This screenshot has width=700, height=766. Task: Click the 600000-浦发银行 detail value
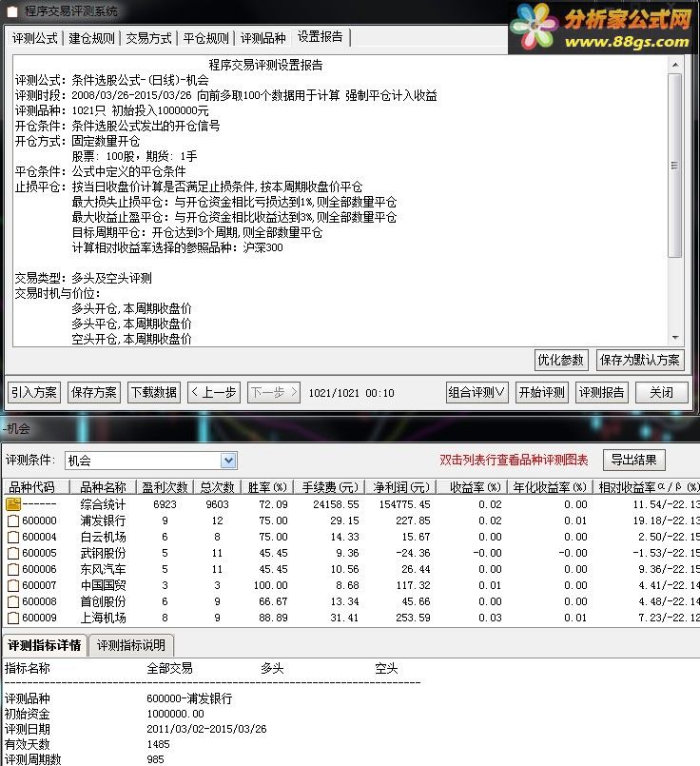coord(189,698)
